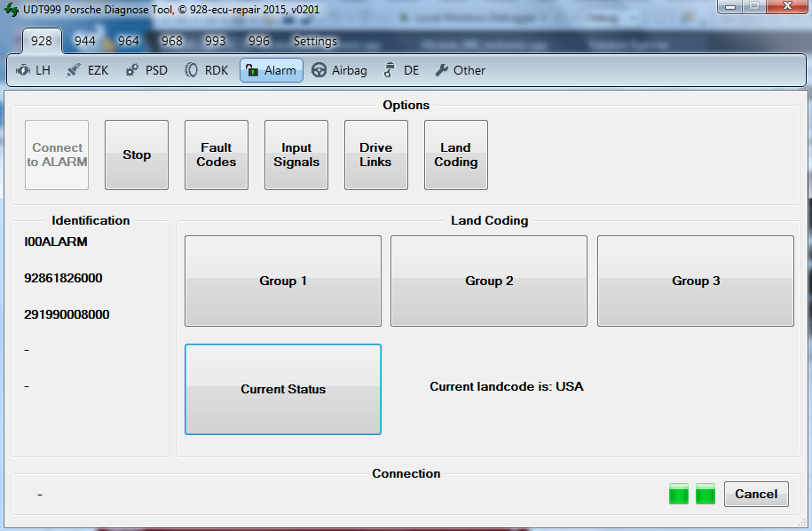Cancel the connection

(756, 494)
